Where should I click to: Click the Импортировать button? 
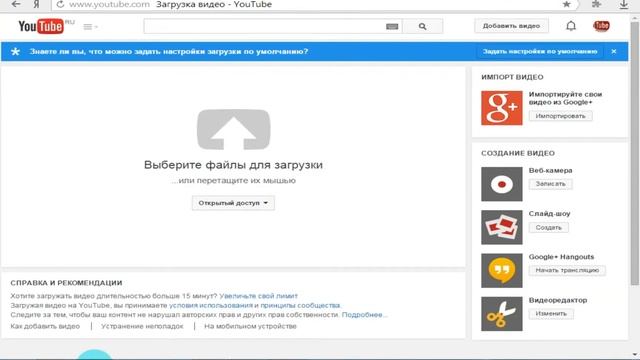[x=560, y=116]
